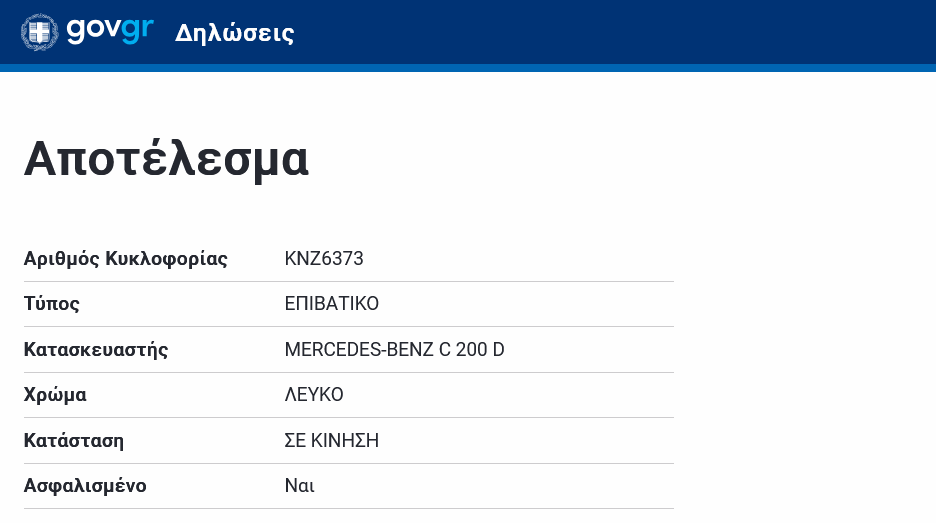Select the plate number KNZ6373
The image size is (936, 523).
[324, 259]
